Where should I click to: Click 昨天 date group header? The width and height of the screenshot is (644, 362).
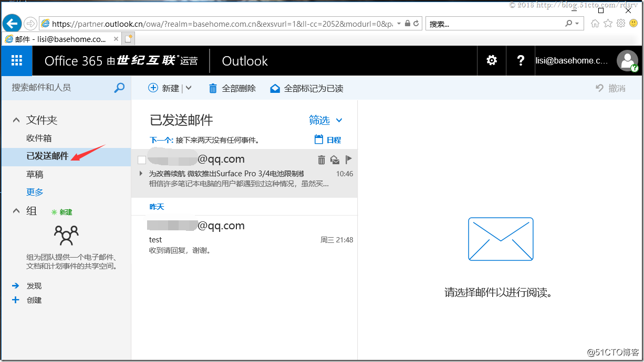157,207
